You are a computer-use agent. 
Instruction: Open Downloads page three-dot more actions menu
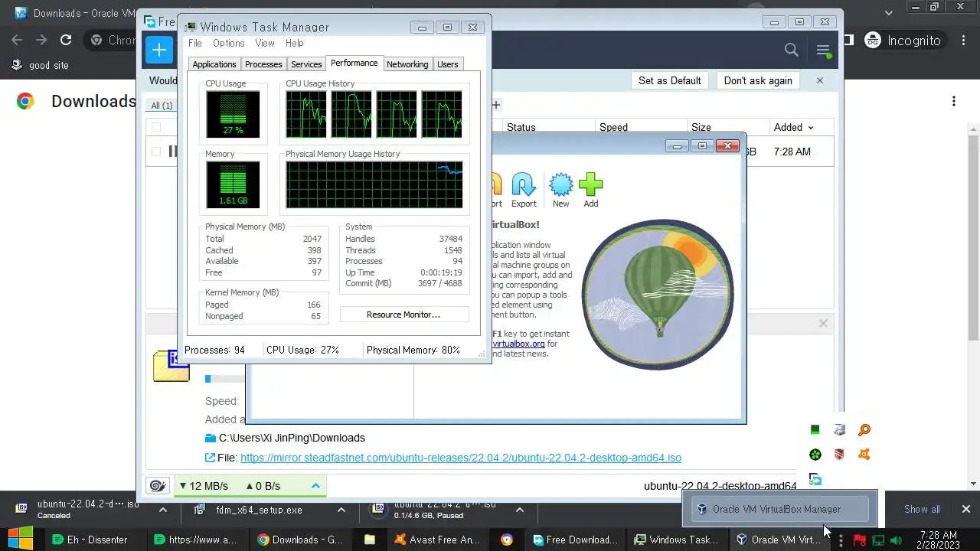(x=954, y=101)
